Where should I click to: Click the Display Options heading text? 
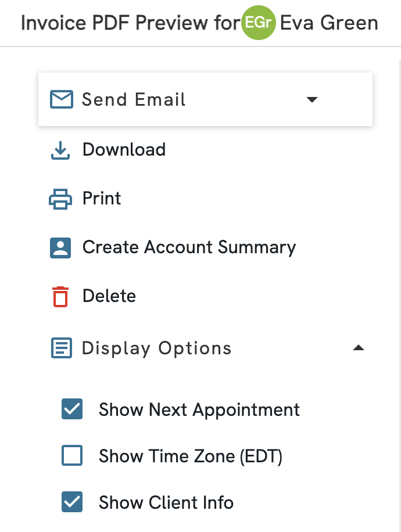pos(157,348)
